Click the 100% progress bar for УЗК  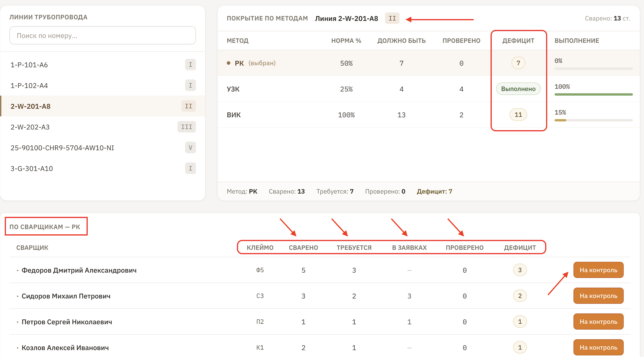(x=594, y=95)
